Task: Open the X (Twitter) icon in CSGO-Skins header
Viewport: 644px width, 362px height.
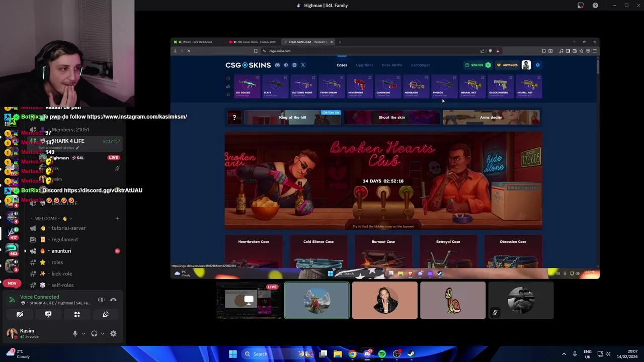Action: click(303, 65)
